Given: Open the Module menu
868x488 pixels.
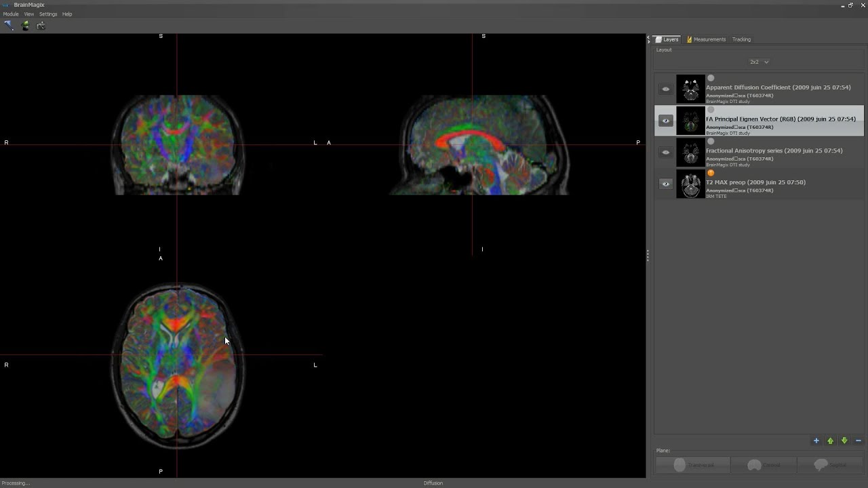Looking at the screenshot, I should (11, 14).
